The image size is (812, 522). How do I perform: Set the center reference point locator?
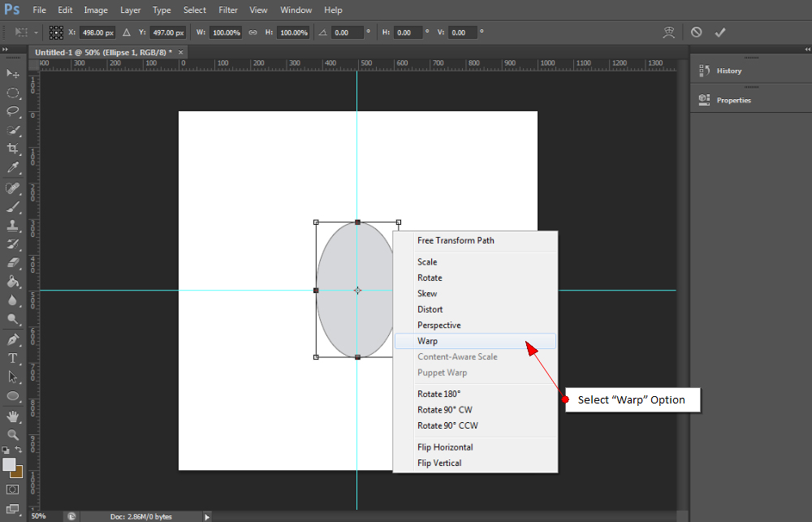55,32
